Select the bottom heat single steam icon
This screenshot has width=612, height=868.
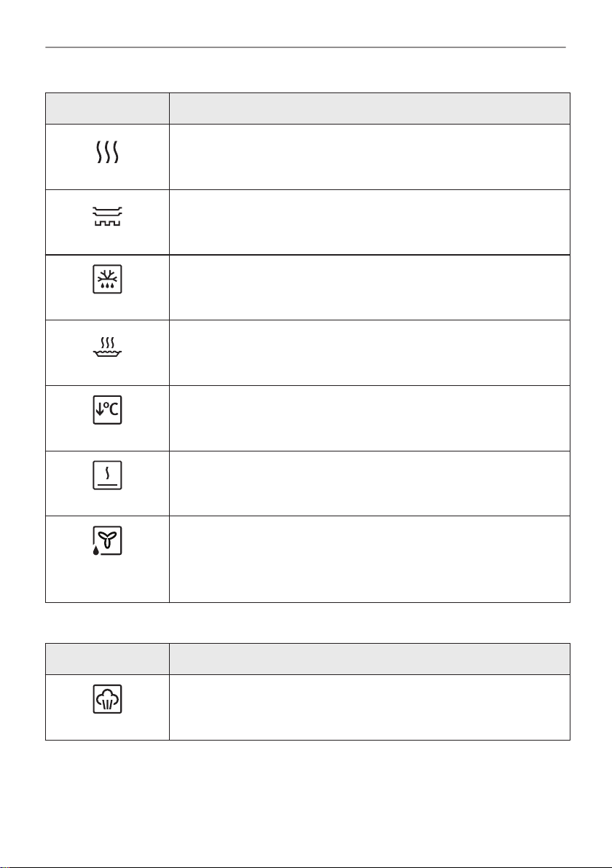[107, 475]
